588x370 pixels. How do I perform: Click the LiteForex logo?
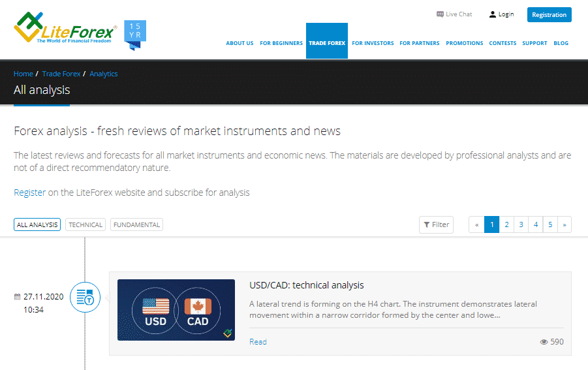click(66, 28)
